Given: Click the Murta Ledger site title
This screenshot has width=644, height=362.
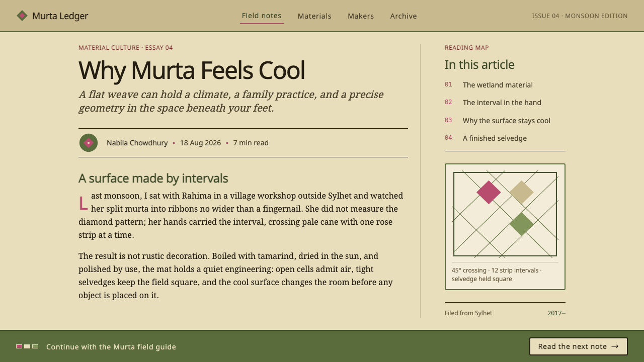Looking at the screenshot, I should pyautogui.click(x=60, y=16).
